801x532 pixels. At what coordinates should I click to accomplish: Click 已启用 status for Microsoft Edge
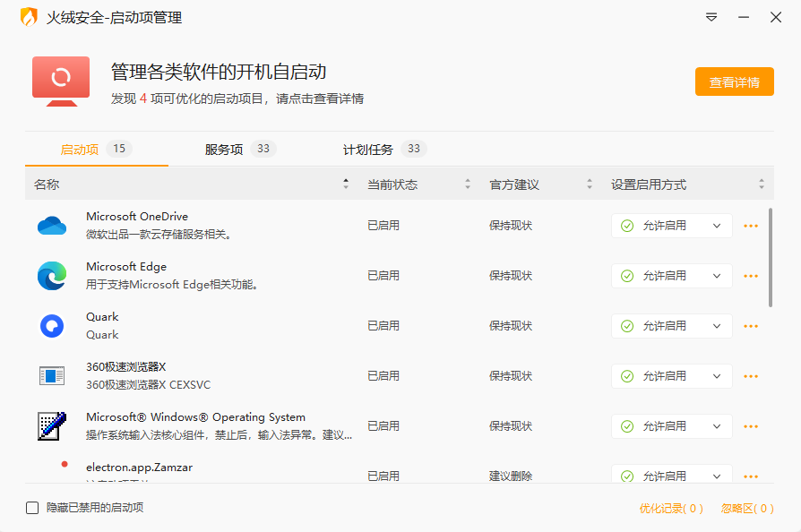(383, 276)
